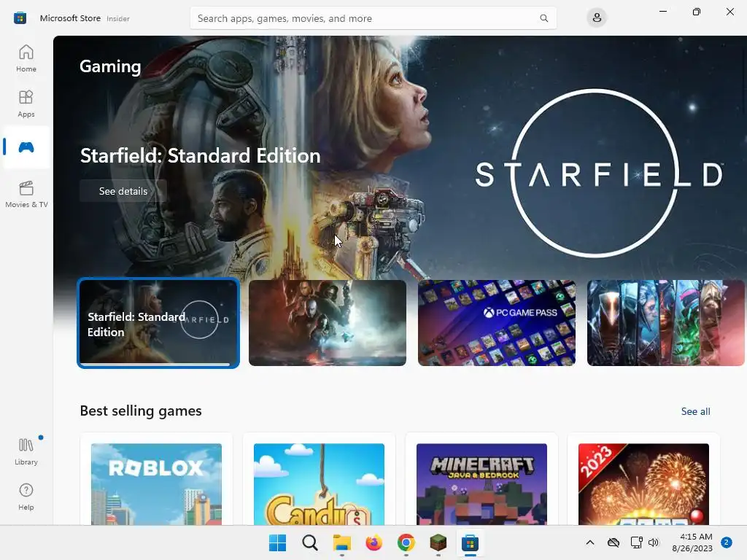Restore down the Microsoft Store window
The width and height of the screenshot is (747, 560).
[696, 12]
